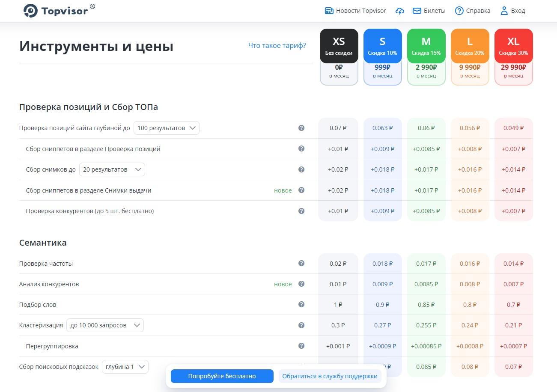Select the XS tariff card
The height and width of the screenshot is (392, 557).
339,46
